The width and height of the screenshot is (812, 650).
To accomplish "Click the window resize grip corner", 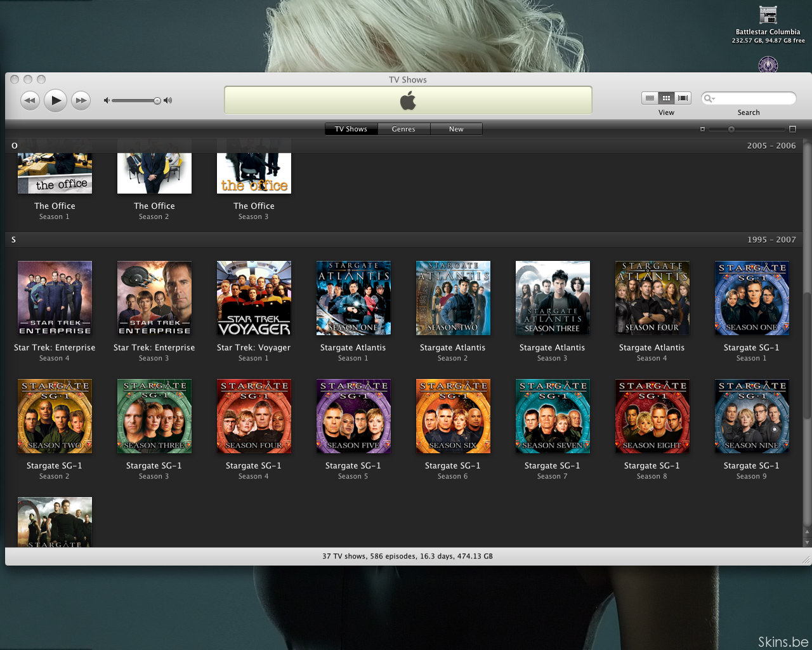I will [806, 560].
